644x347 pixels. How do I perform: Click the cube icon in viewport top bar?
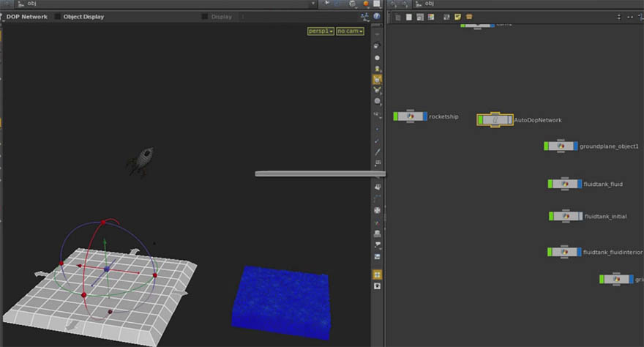click(353, 4)
